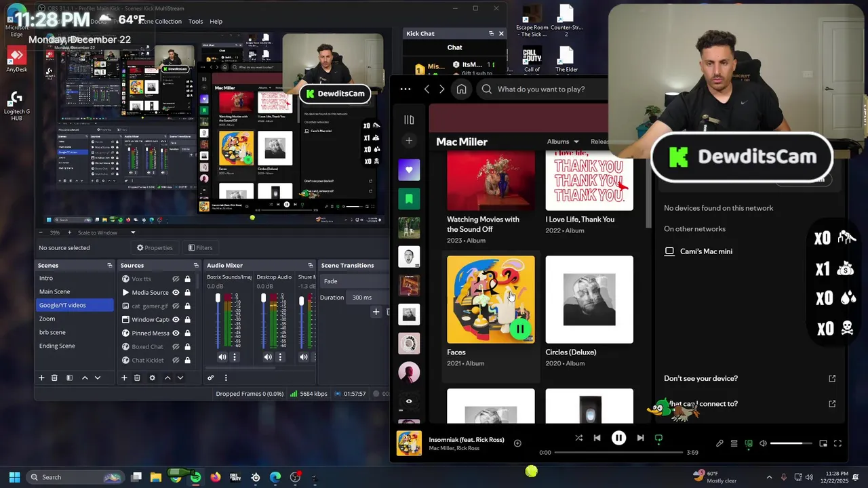Expand Your Library in Spotify sidebar
Screen dimensions: 868x488
(409, 120)
